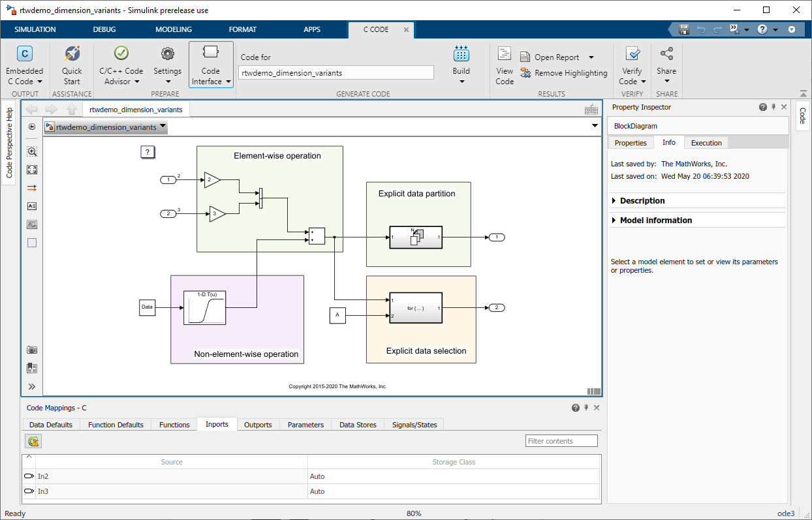This screenshot has height=520, width=812.
Task: Click the annotation tool in the sidebar
Action: 31,206
